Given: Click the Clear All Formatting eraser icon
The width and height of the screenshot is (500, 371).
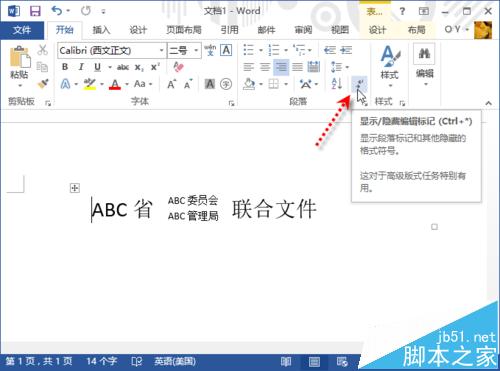Looking at the screenshot, I should click(179, 67).
